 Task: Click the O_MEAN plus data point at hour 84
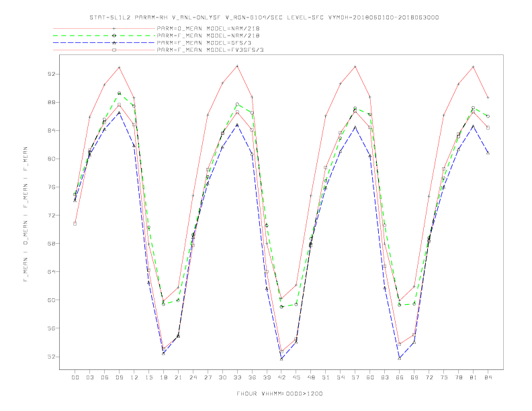488,97
